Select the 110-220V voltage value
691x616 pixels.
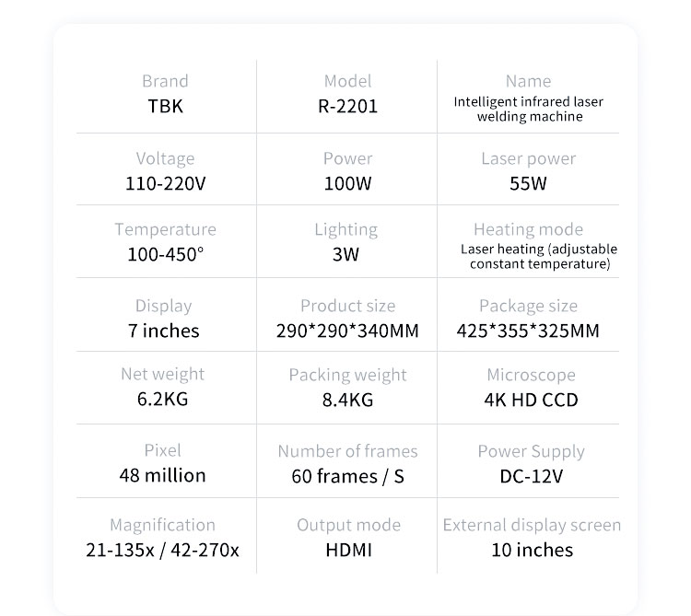pos(166,183)
